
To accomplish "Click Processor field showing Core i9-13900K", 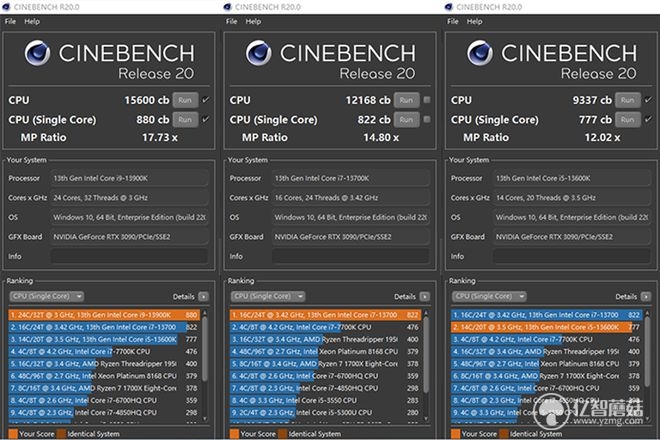I will tap(129, 178).
